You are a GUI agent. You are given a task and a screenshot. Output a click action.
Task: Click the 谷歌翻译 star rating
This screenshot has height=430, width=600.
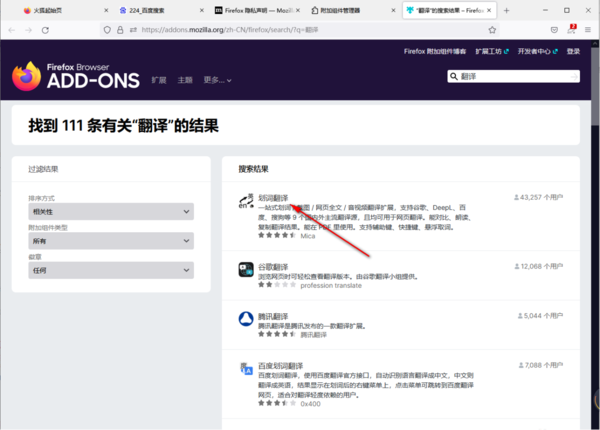click(x=277, y=285)
